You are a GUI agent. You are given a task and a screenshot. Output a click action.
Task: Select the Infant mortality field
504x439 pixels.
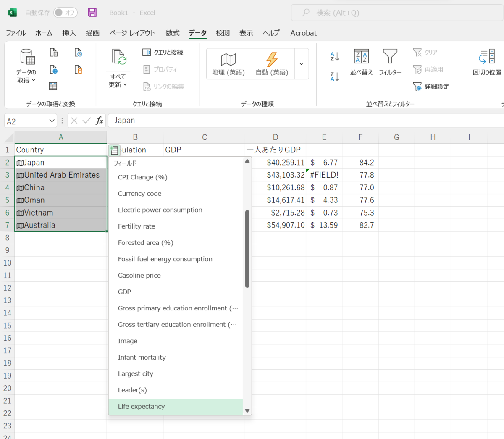(x=176, y=358)
